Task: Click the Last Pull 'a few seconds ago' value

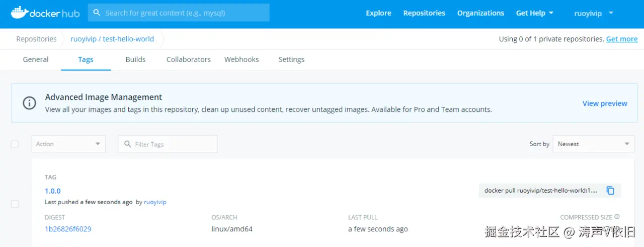Action: pos(378,229)
